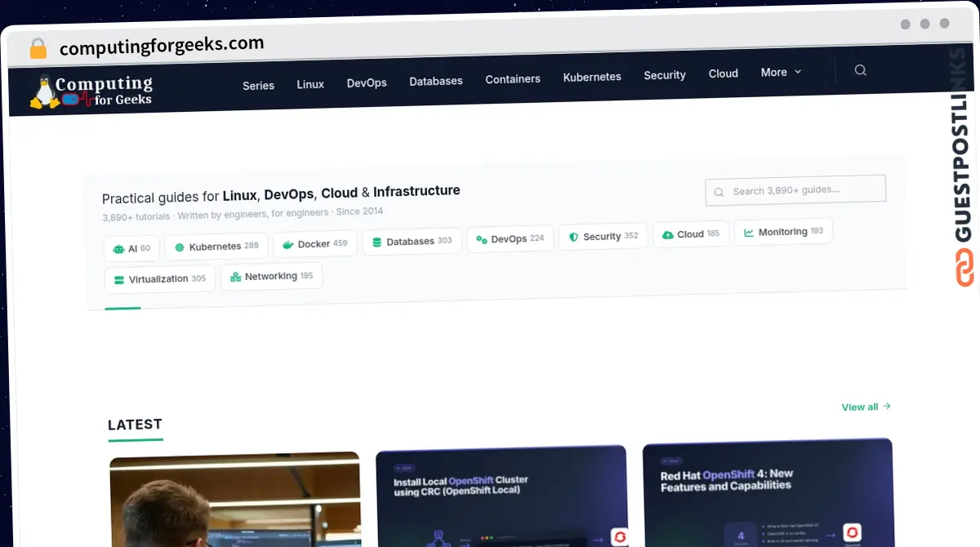The image size is (980, 547).
Task: Open the Monitoring 193 chart chip
Action: point(783,231)
